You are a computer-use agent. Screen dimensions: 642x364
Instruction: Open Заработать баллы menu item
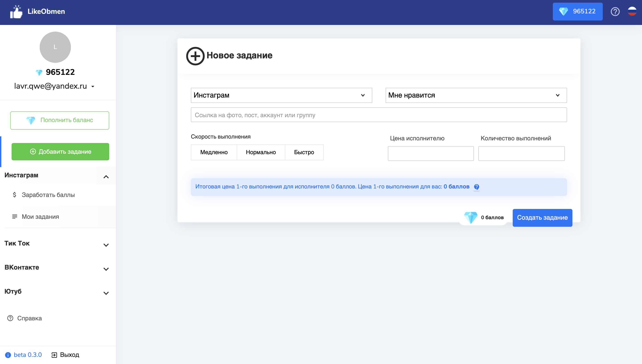pos(48,195)
